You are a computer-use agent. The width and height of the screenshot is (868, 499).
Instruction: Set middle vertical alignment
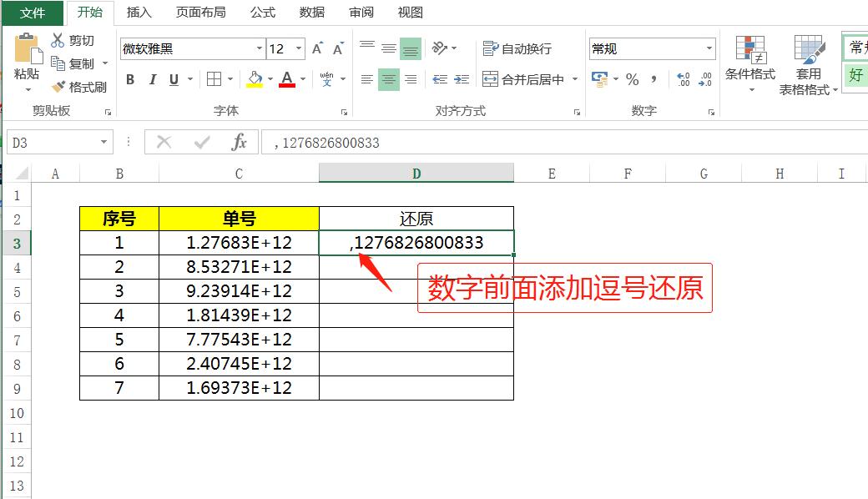389,48
